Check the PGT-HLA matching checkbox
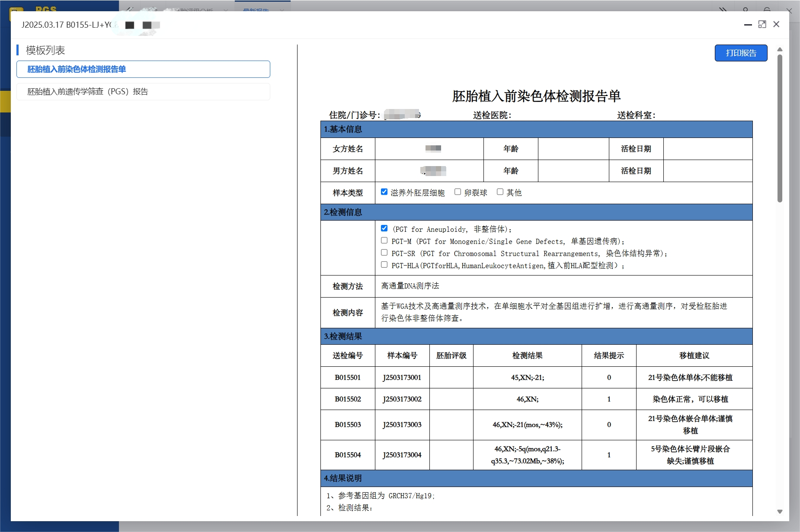The height and width of the screenshot is (532, 800). point(384,264)
